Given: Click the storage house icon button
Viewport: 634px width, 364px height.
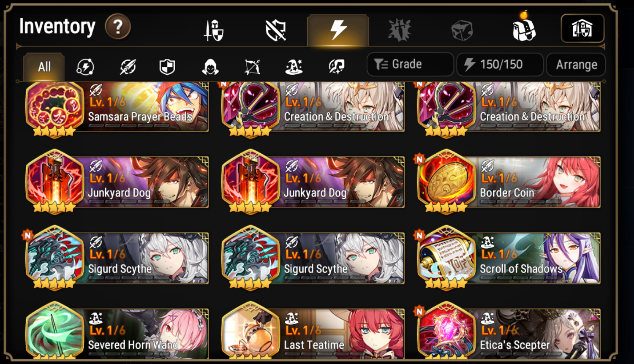Looking at the screenshot, I should (582, 29).
